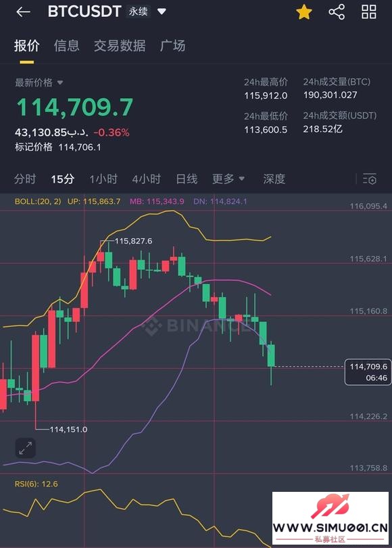Tap the current price tag 114,709.6
This screenshot has height=548, width=392.
pyautogui.click(x=368, y=372)
